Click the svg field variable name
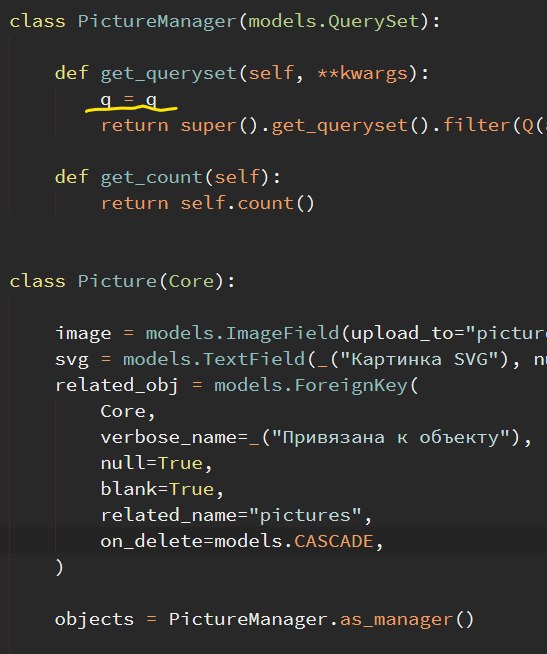Image resolution: width=547 pixels, height=654 pixels. (72, 360)
